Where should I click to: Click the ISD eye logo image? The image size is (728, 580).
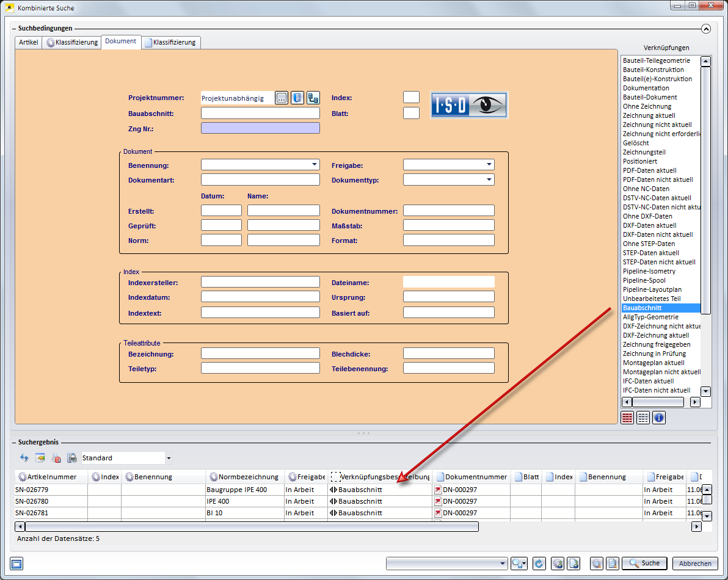click(x=469, y=105)
